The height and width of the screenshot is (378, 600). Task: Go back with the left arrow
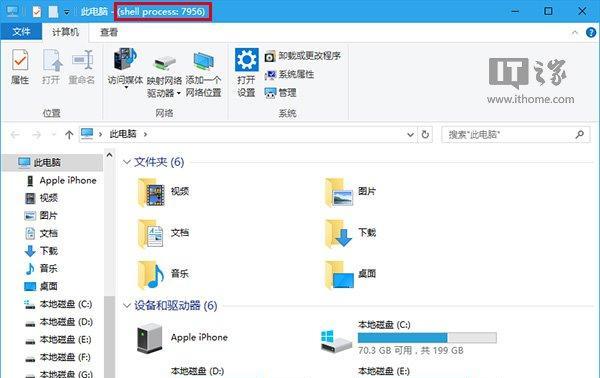click(x=15, y=135)
